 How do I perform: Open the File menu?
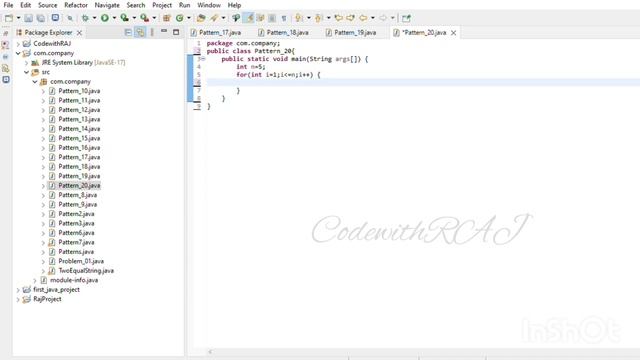point(8,5)
